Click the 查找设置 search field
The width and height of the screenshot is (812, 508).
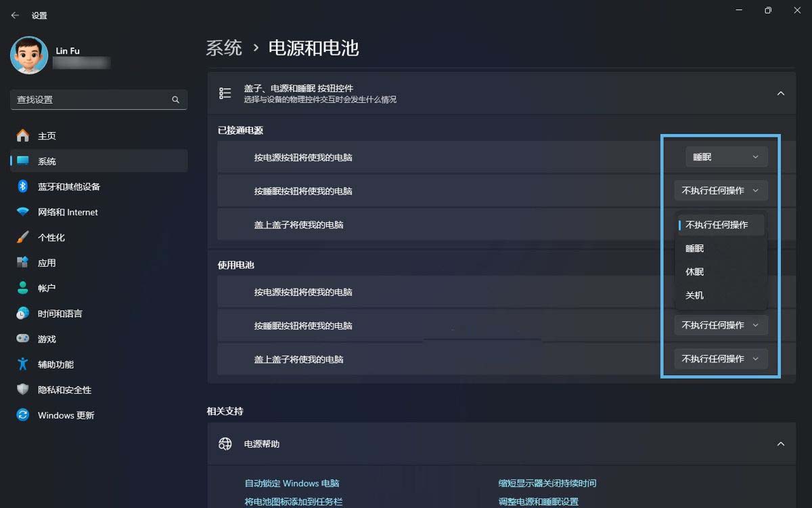tap(91, 100)
